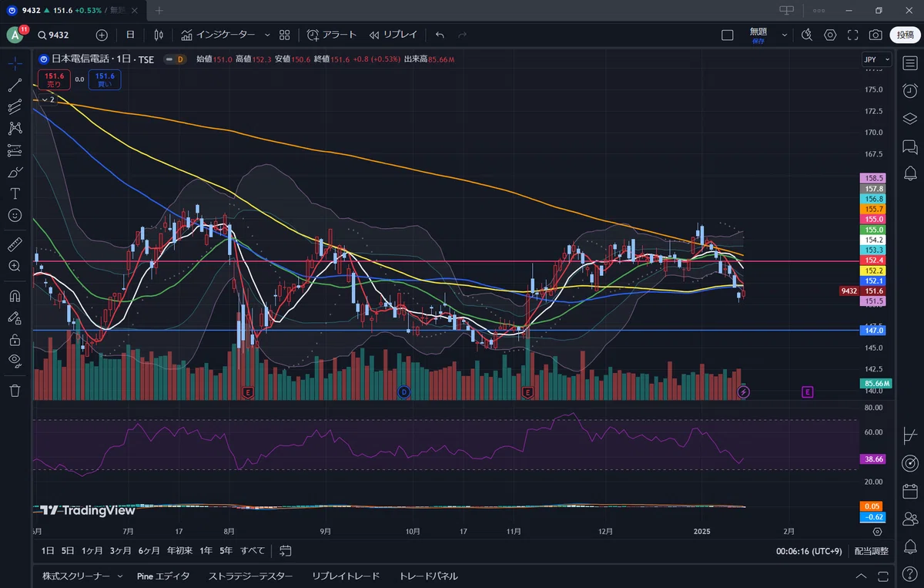Open the Trade Panel tab

pos(428,576)
